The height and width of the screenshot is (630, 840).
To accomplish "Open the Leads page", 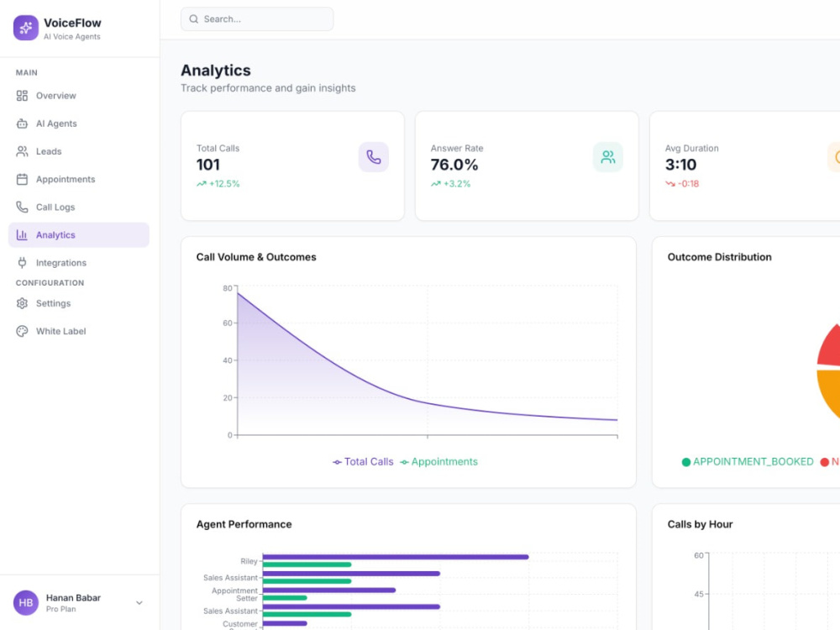I will [79, 151].
